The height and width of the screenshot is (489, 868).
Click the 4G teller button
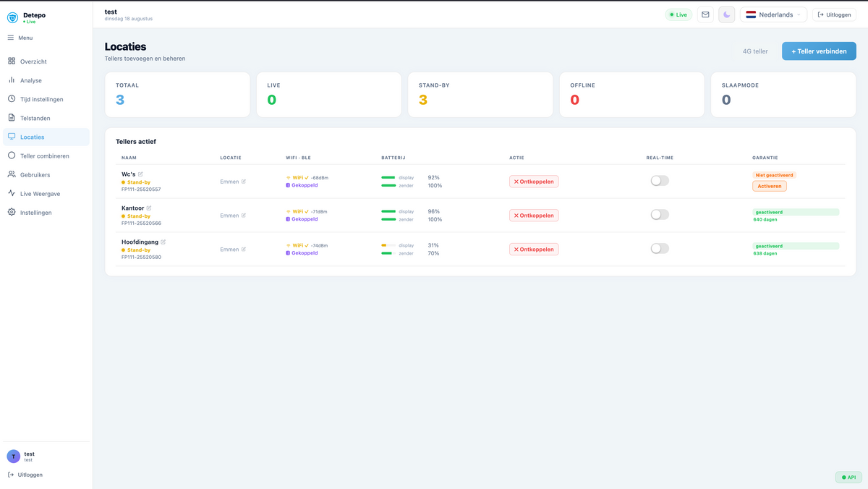tap(755, 51)
